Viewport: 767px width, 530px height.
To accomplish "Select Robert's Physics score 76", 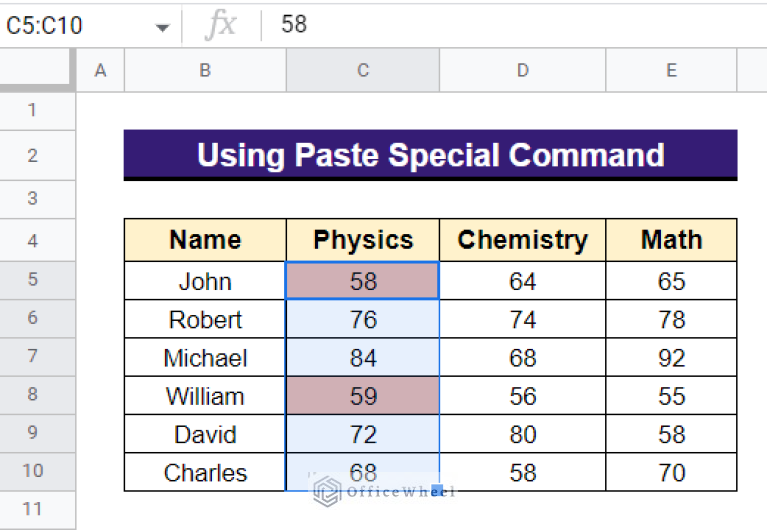I will coord(362,319).
